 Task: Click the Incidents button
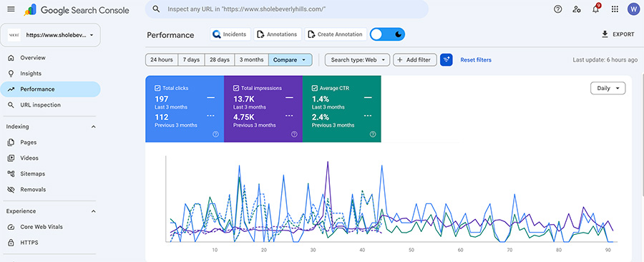pos(230,34)
